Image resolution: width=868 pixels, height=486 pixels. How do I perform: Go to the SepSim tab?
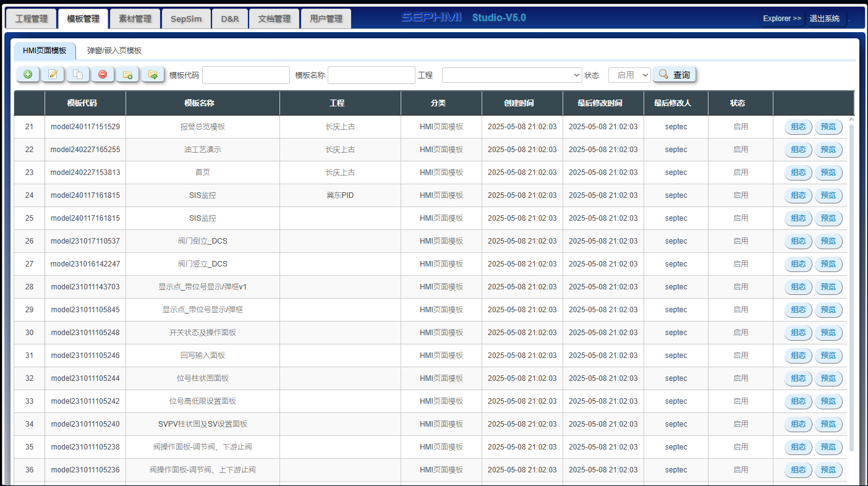(186, 19)
